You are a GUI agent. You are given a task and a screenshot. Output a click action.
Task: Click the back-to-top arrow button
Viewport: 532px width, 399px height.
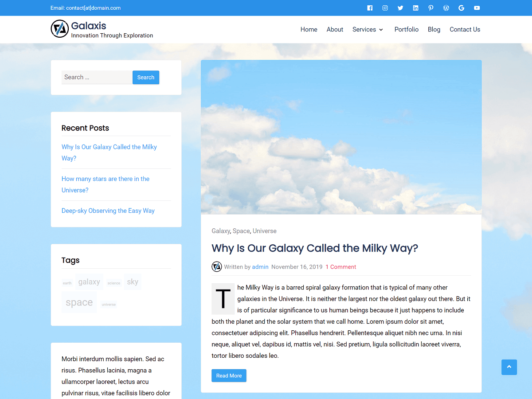(x=509, y=367)
